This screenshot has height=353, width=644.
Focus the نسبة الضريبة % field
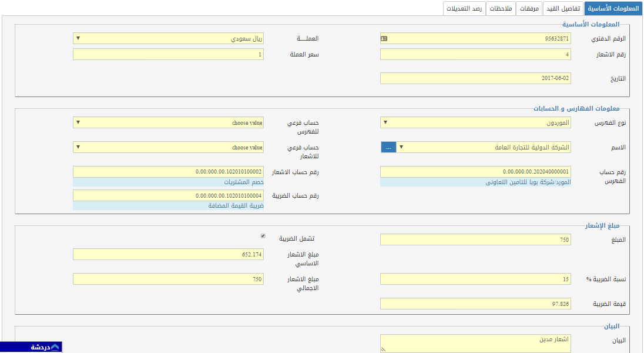coord(475,279)
